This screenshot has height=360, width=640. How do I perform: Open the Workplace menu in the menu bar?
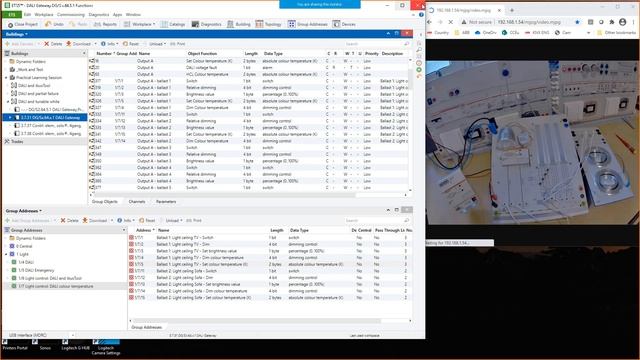coord(44,15)
